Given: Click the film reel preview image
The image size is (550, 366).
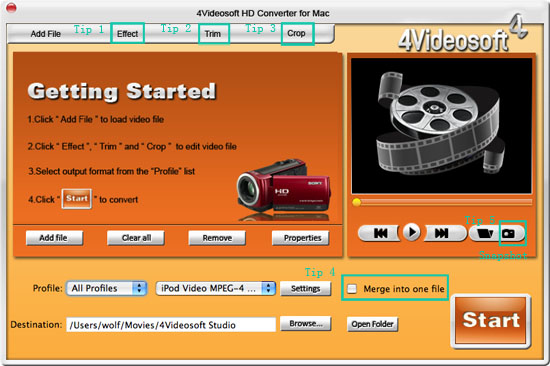Looking at the screenshot, I should click(x=441, y=125).
